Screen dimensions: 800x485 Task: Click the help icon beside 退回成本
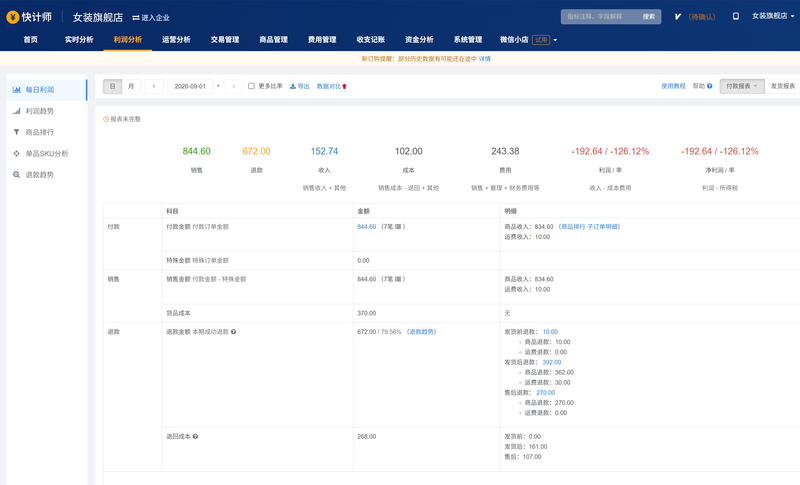coord(195,437)
